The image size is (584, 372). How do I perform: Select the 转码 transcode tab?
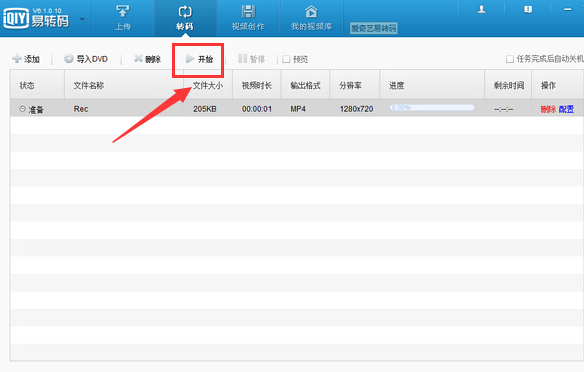(185, 18)
